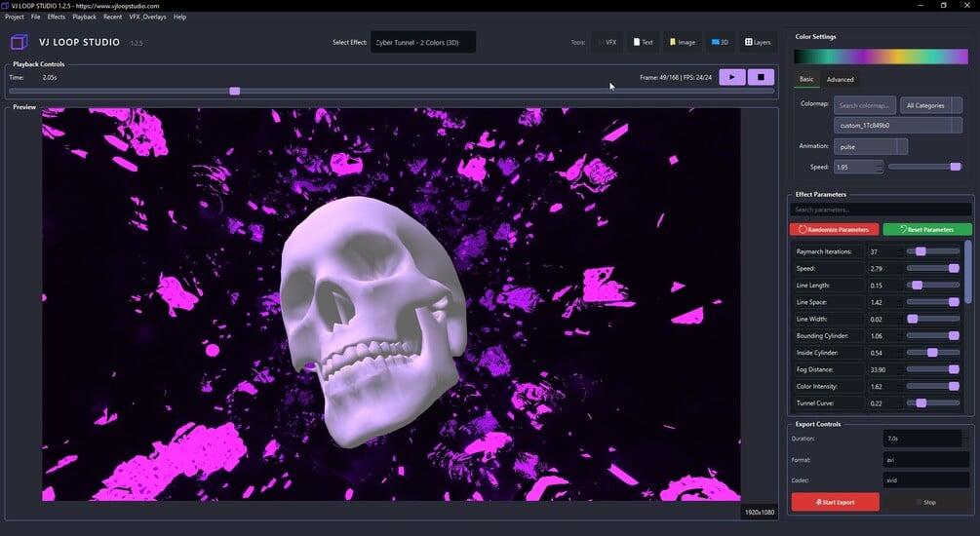Open the File menu
Screen dimensions: 980x536
[x=36, y=17]
